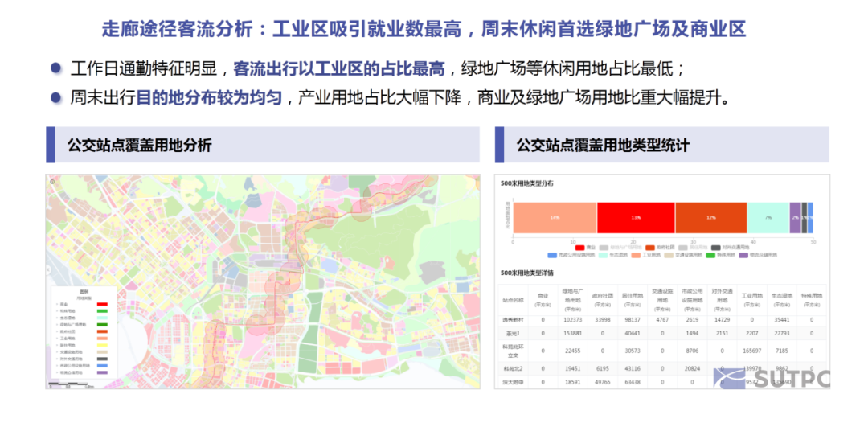Viewport: 868px width, 427px height.
Task: Toggle 生态湿地 in the chart legend
Action: pos(612,255)
